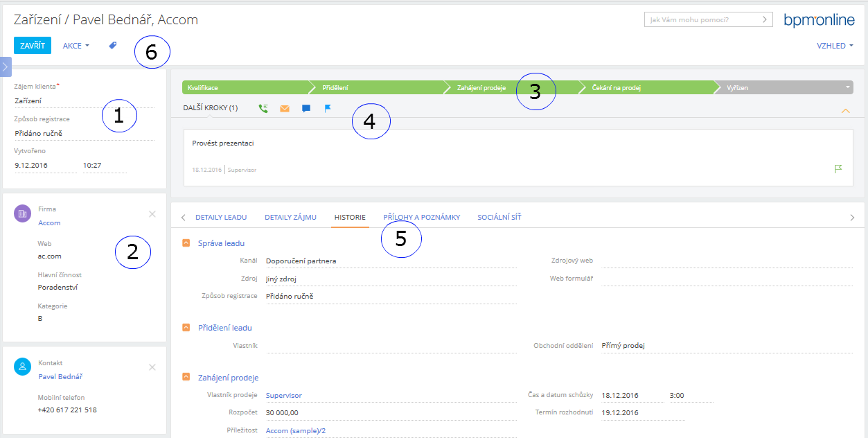Select the Kvalifikace stage
Viewport: 868px width, 438px height.
245,88
